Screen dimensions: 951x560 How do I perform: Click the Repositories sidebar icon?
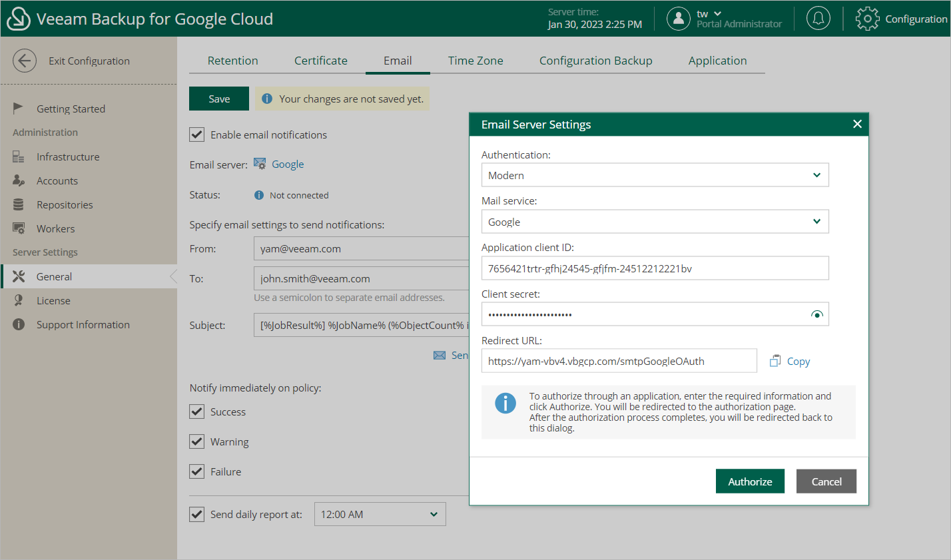click(x=19, y=204)
